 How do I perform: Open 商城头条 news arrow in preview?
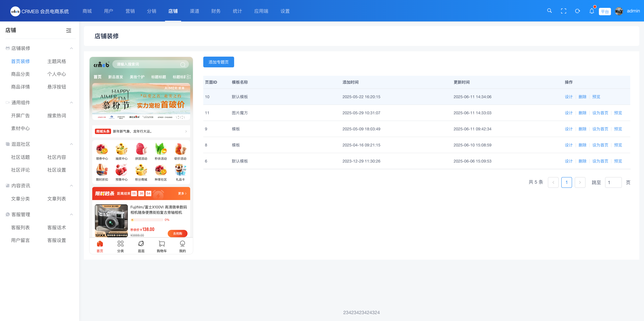[x=186, y=131]
